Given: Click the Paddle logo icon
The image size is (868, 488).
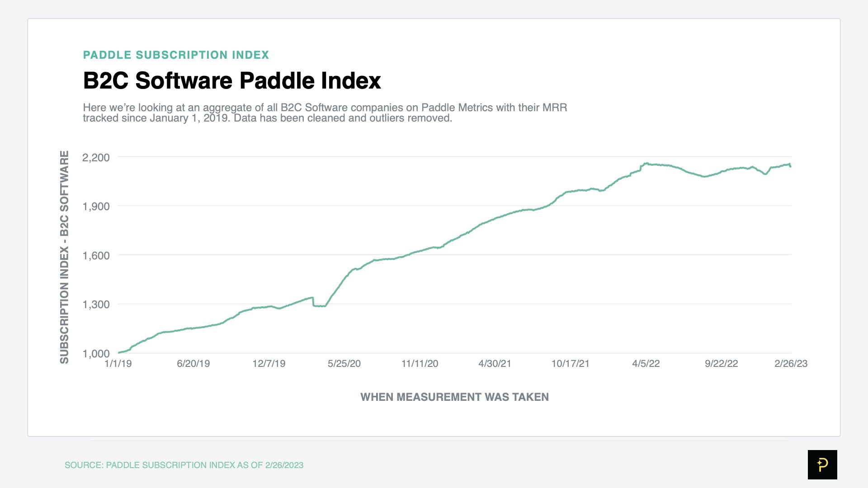Looking at the screenshot, I should [x=822, y=465].
